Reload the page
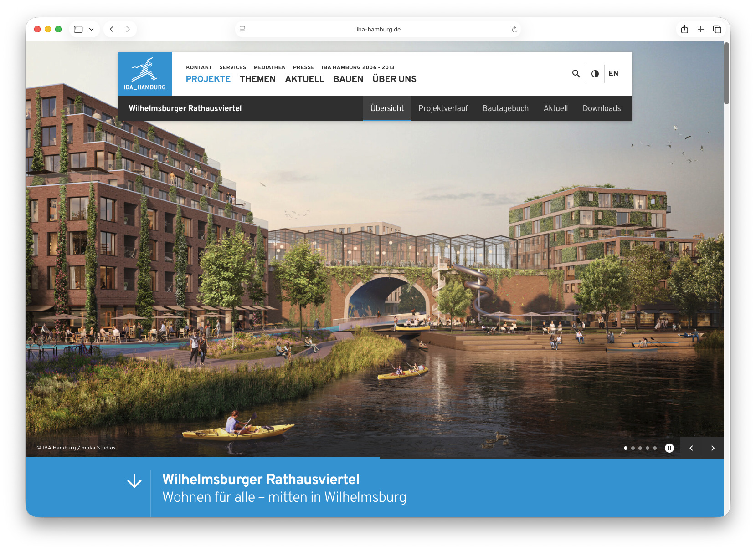 click(514, 29)
